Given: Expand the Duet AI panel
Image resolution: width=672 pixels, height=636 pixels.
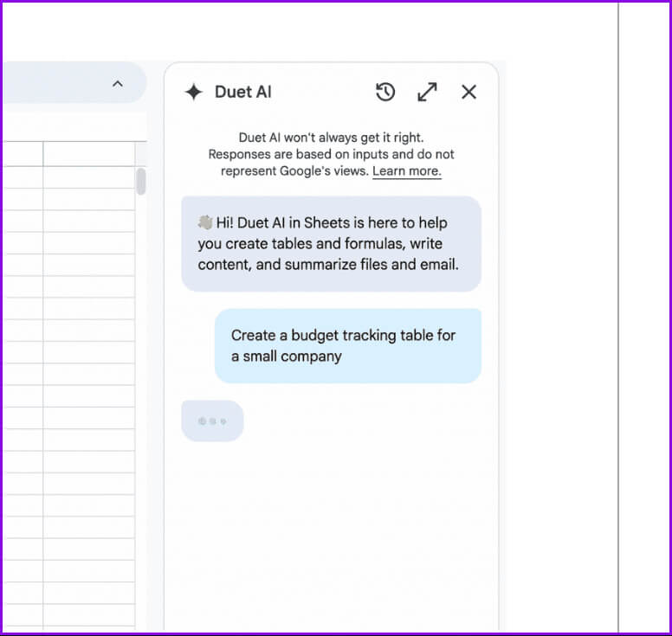Looking at the screenshot, I should tap(427, 92).
